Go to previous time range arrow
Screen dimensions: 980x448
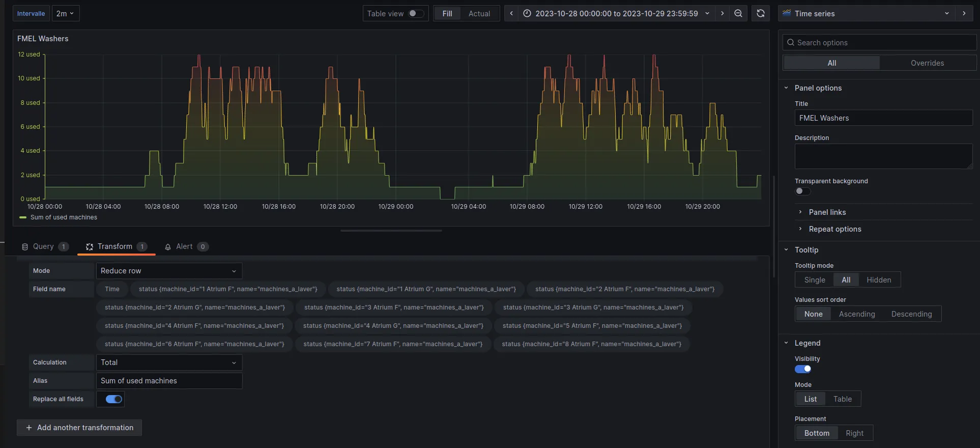(511, 14)
